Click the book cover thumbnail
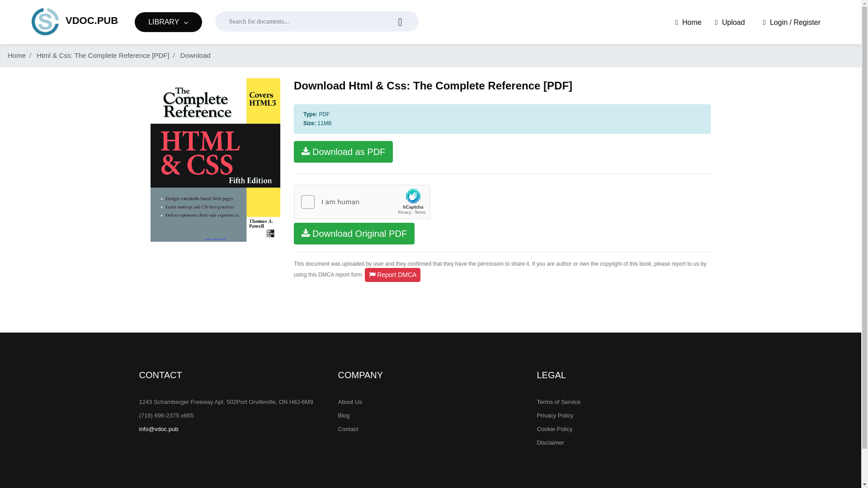 click(215, 160)
